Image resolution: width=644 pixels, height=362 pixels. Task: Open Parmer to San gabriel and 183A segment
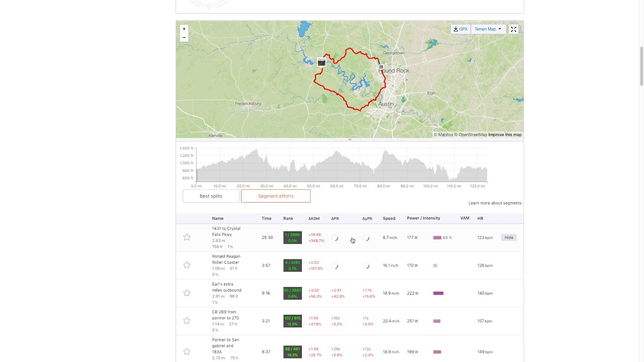[225, 346]
